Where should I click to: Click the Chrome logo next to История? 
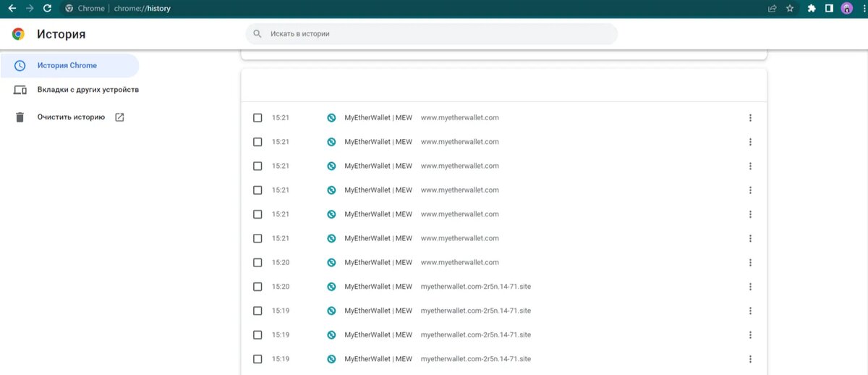18,34
